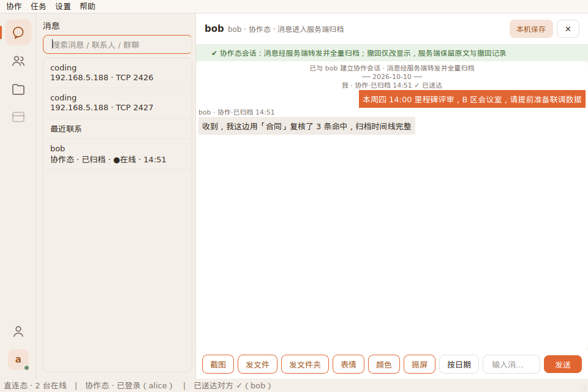Viewport: 588px width, 392px height.
Task: Click the 消息 panel title
Action: pos(51,26)
